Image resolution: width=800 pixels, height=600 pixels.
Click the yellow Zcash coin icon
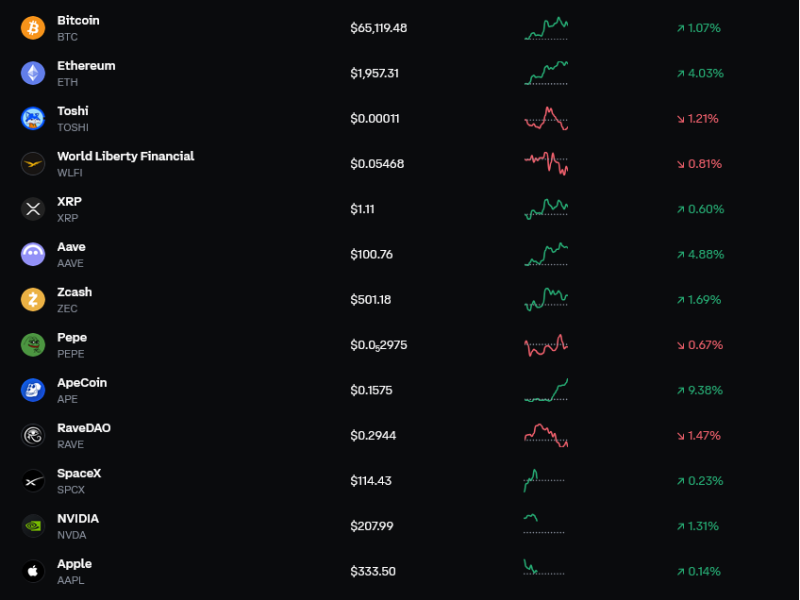(x=33, y=299)
